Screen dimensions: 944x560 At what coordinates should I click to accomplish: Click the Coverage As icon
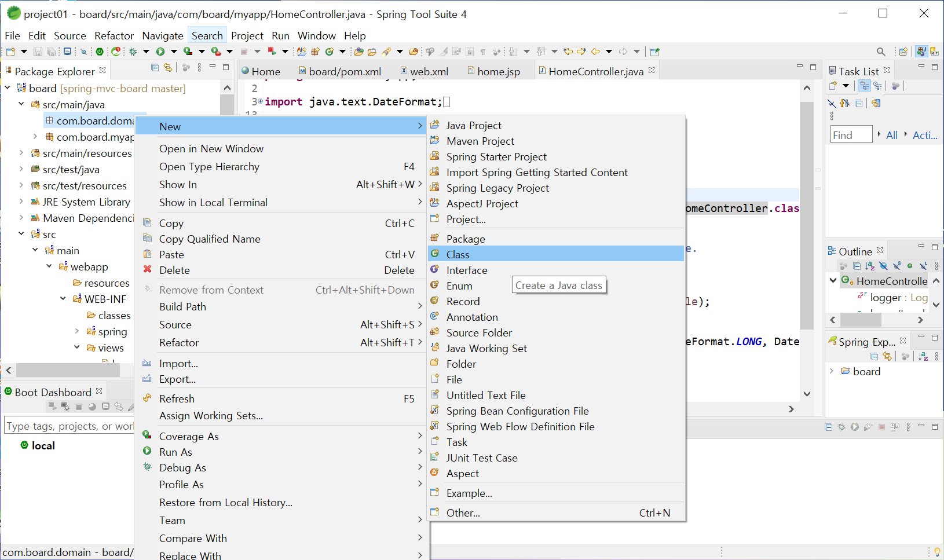pyautogui.click(x=148, y=435)
